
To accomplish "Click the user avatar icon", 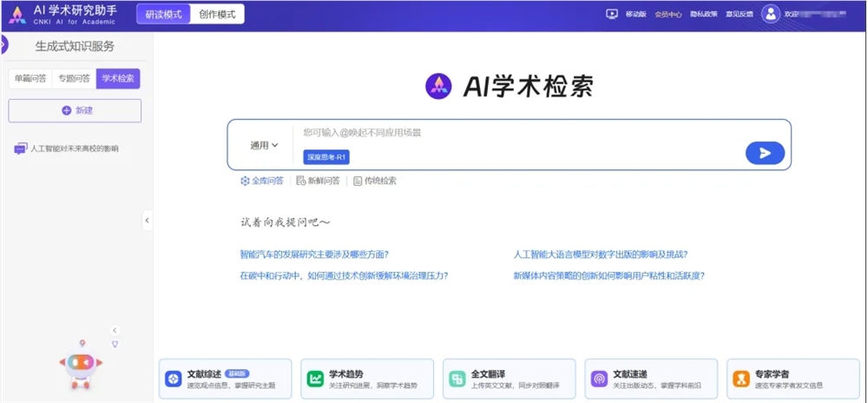I will (770, 14).
